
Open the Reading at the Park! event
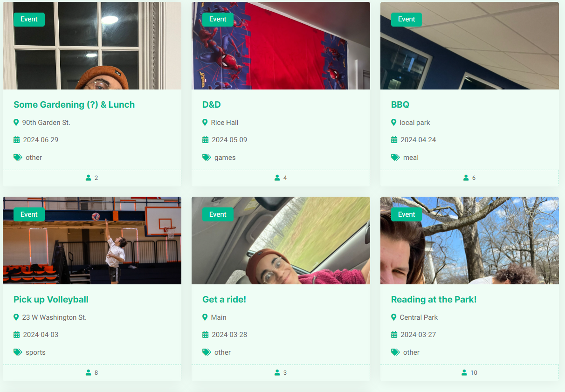(434, 300)
